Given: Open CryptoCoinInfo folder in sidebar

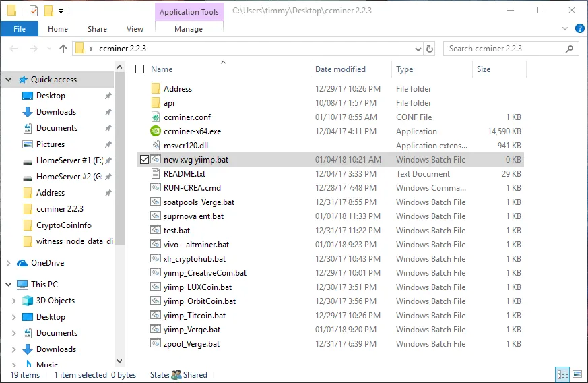Looking at the screenshot, I should (64, 225).
